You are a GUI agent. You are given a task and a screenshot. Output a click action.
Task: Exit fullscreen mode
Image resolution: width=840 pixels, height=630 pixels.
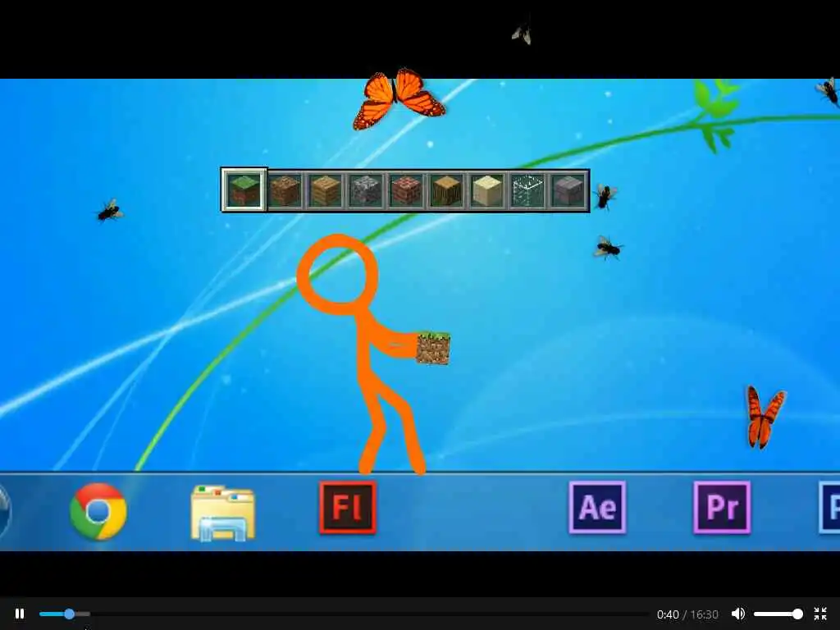[820, 614]
